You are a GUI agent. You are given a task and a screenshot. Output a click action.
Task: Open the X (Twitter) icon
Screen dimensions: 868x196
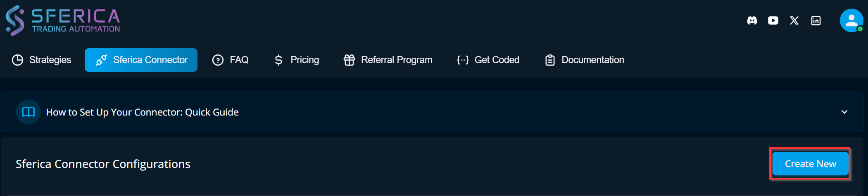[794, 21]
